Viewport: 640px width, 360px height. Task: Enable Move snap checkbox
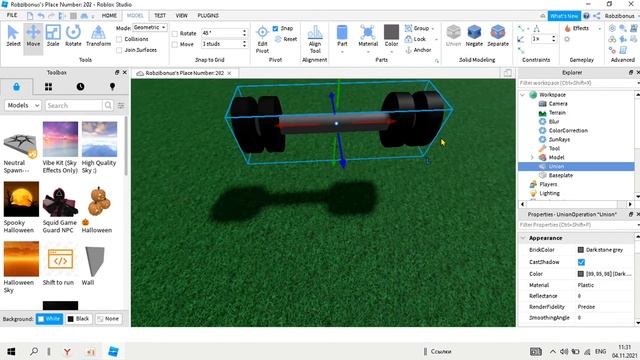coord(175,44)
